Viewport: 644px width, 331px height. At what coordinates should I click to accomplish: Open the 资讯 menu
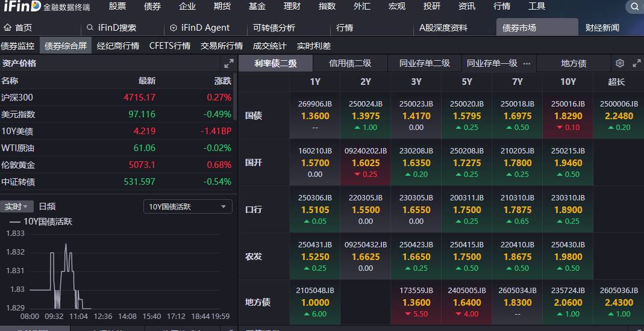tap(466, 6)
